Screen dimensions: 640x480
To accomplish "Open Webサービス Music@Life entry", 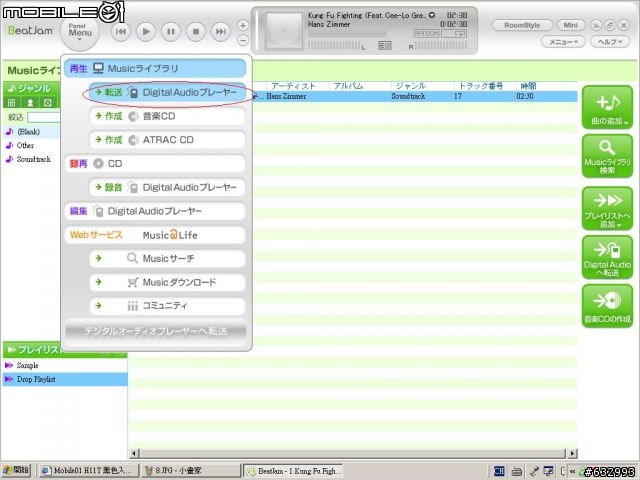I will click(155, 235).
